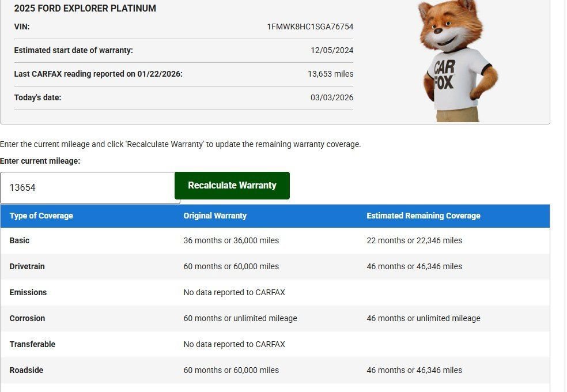
Task: Click the Basic remaining coverage value 22,346 miles
Action: click(x=414, y=240)
